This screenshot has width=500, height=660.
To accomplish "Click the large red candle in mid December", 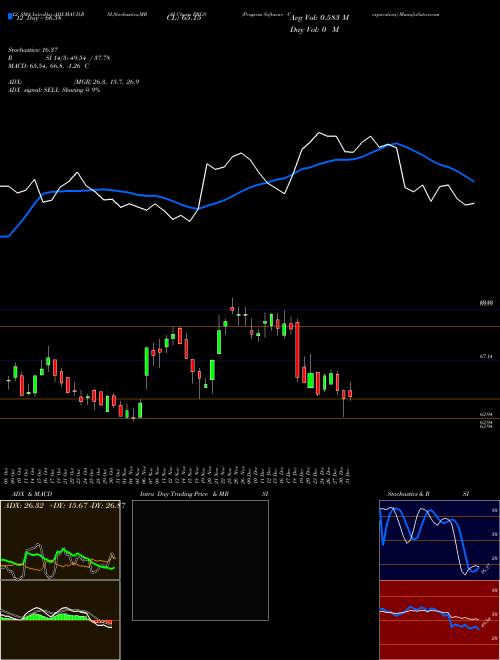I will click(298, 349).
